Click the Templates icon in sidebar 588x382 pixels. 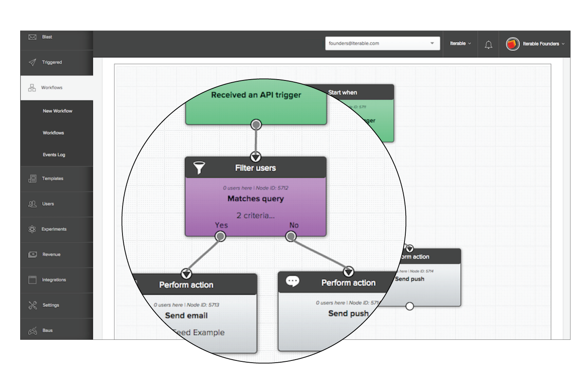[x=32, y=179]
